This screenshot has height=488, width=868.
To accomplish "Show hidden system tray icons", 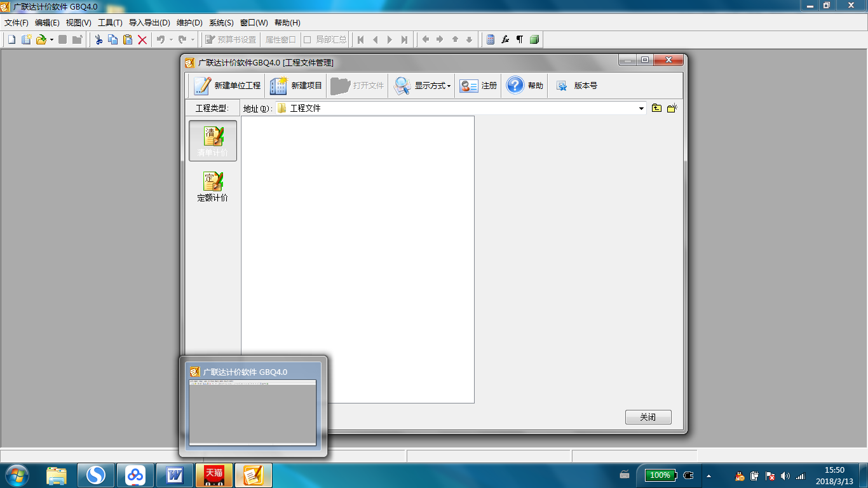I will click(x=709, y=476).
